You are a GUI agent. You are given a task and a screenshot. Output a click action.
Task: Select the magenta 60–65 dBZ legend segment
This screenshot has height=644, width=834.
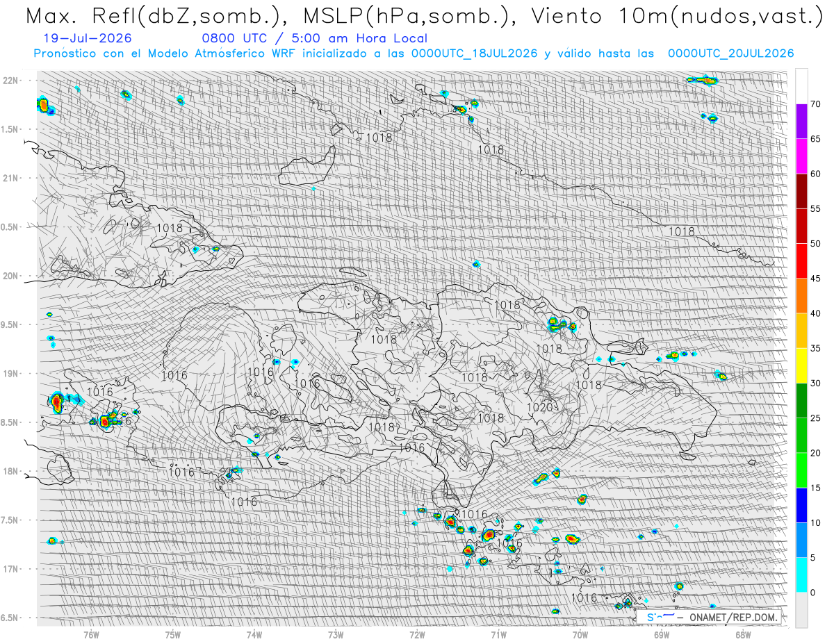802,156
